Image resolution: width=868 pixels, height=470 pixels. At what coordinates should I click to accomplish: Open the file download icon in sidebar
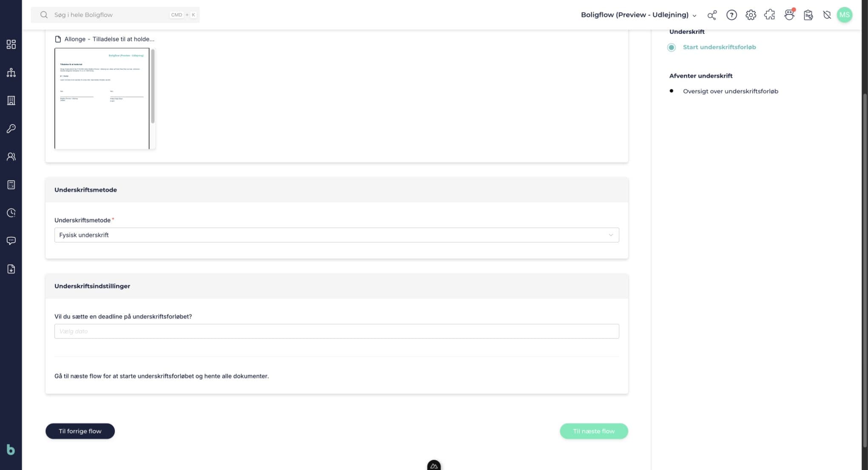coord(11,269)
